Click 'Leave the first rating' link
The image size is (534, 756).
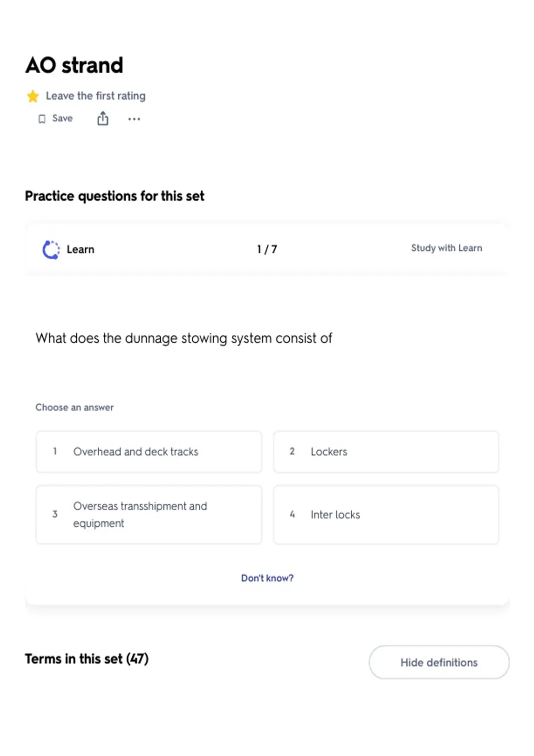[96, 96]
